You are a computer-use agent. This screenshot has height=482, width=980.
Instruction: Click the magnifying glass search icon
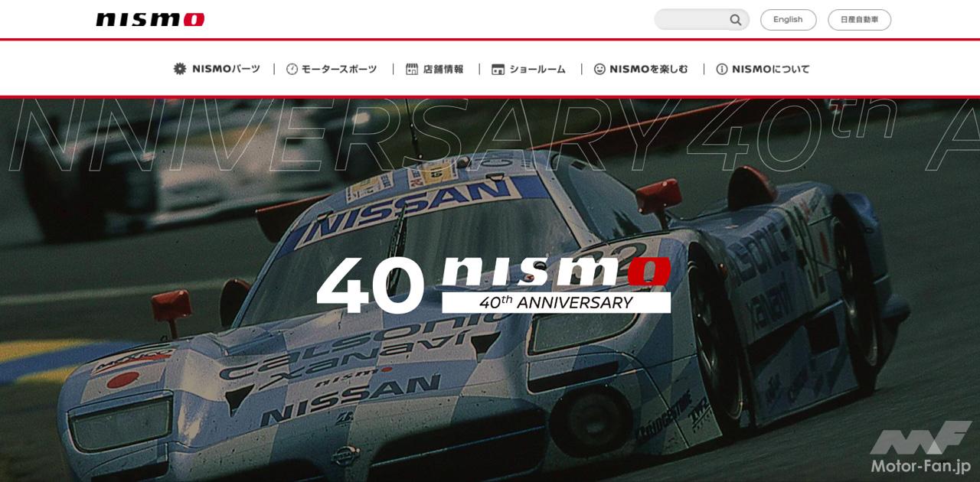pyautogui.click(x=735, y=20)
